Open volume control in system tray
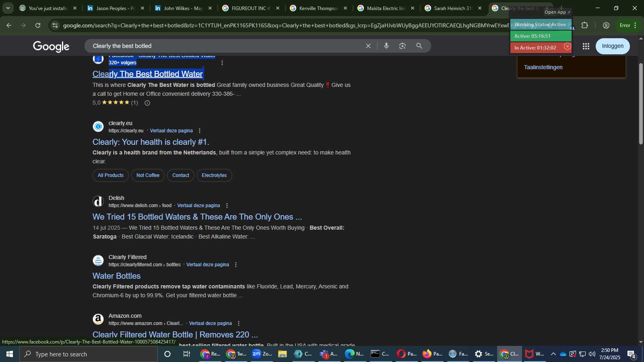Image resolution: width=644 pixels, height=362 pixels. (592, 354)
